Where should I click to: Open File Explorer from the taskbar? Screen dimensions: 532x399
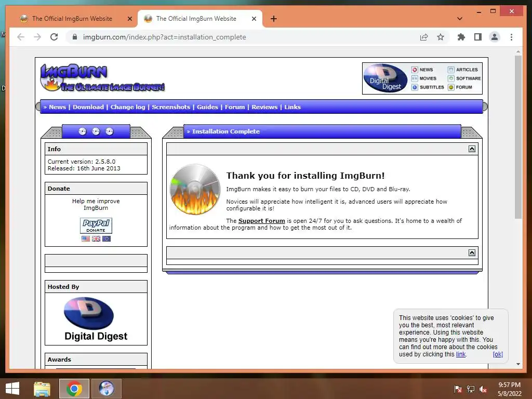pyautogui.click(x=42, y=389)
